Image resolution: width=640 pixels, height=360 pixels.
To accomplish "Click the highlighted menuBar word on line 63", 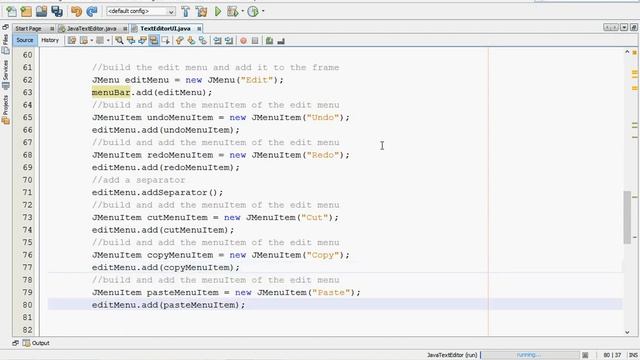I will pos(111,93).
